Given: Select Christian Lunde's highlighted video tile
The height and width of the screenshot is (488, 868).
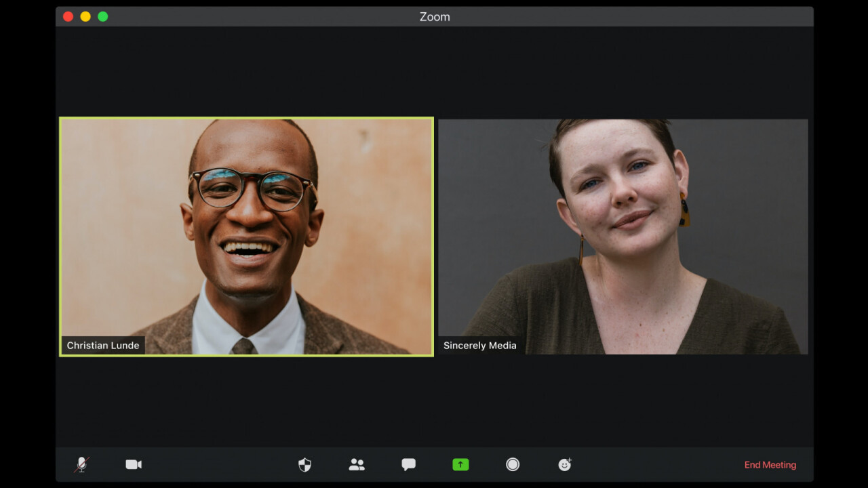Looking at the screenshot, I should tap(245, 236).
